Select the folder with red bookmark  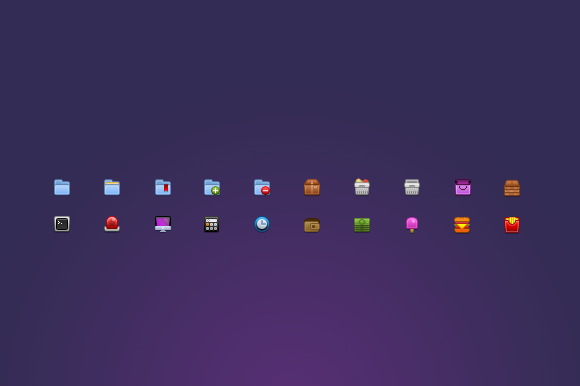pos(163,187)
